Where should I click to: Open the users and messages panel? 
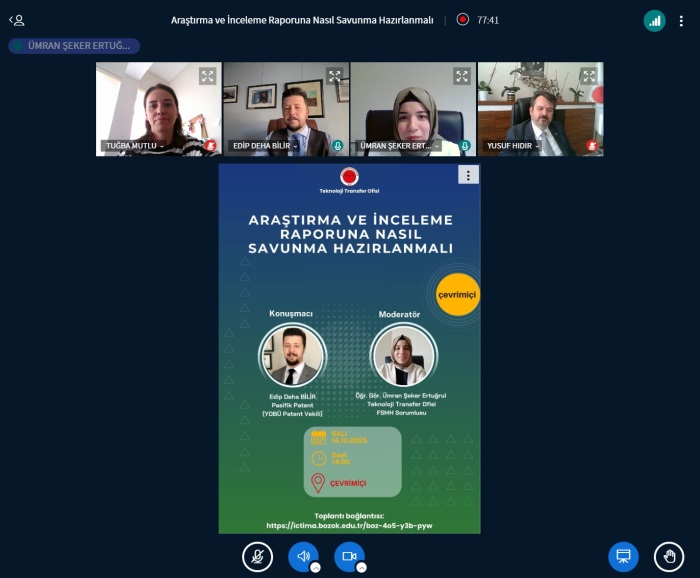click(16, 20)
